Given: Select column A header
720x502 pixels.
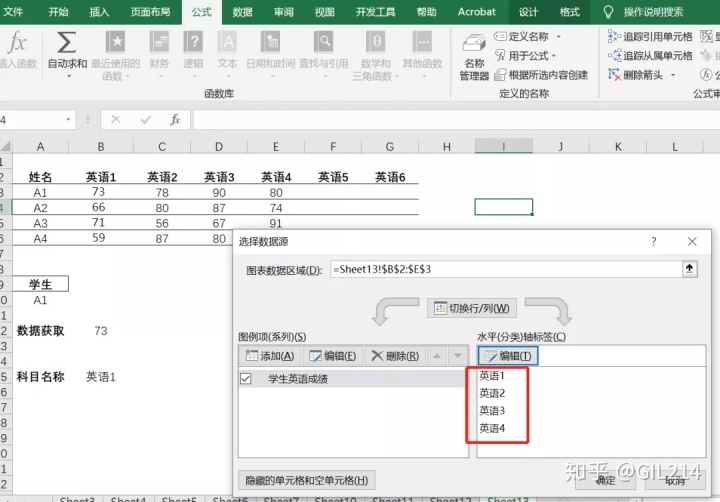Looking at the screenshot, I should click(40, 147).
